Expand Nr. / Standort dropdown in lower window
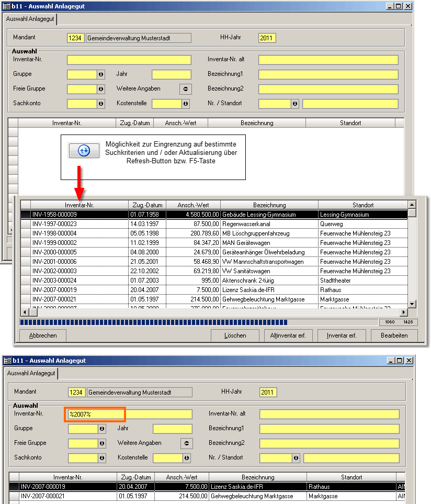 tap(296, 458)
